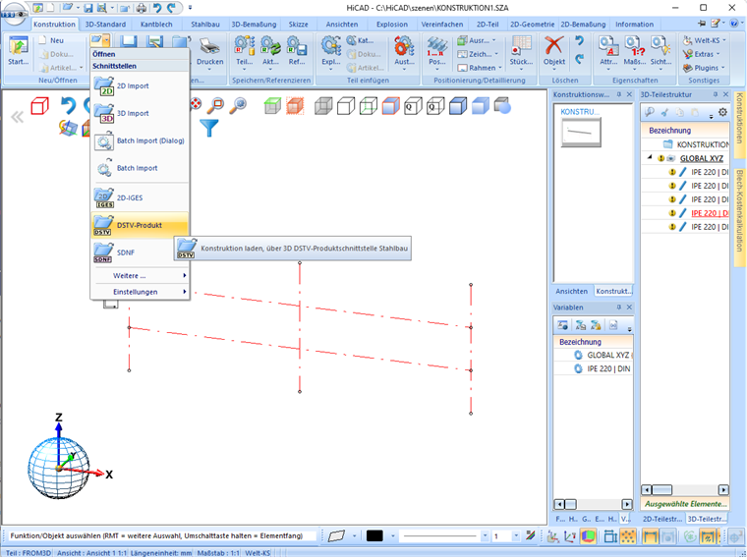The width and height of the screenshot is (747, 560).
Task: Click the horizontal scrollbar in 3D-Teilestruktur panel
Action: pyautogui.click(x=685, y=489)
